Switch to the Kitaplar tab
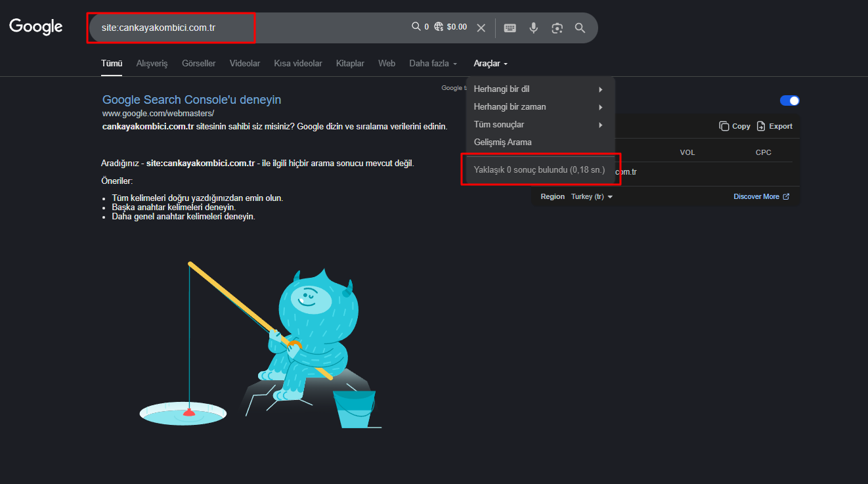The image size is (868, 484). 350,64
